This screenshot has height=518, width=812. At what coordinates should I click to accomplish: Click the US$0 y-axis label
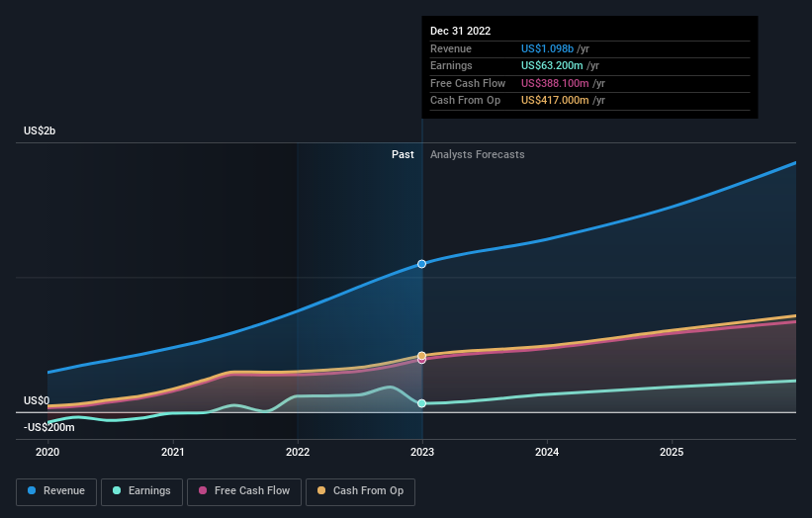pos(37,400)
